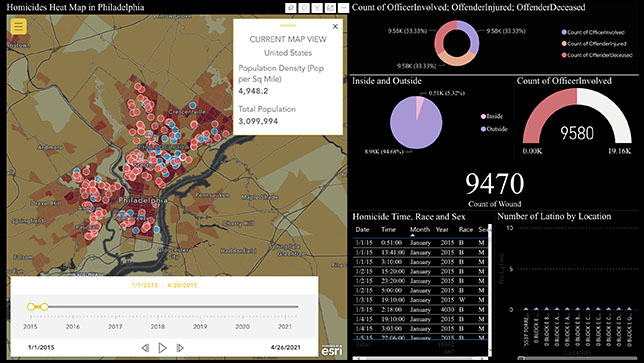
Task: Click the Total Population value 3,099,994
Action: pos(258,121)
